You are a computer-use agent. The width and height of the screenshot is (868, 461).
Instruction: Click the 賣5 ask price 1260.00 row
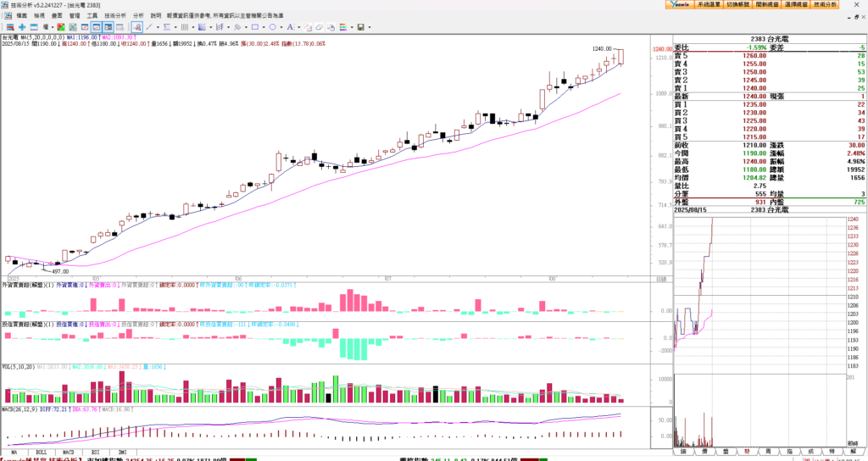click(x=770, y=56)
